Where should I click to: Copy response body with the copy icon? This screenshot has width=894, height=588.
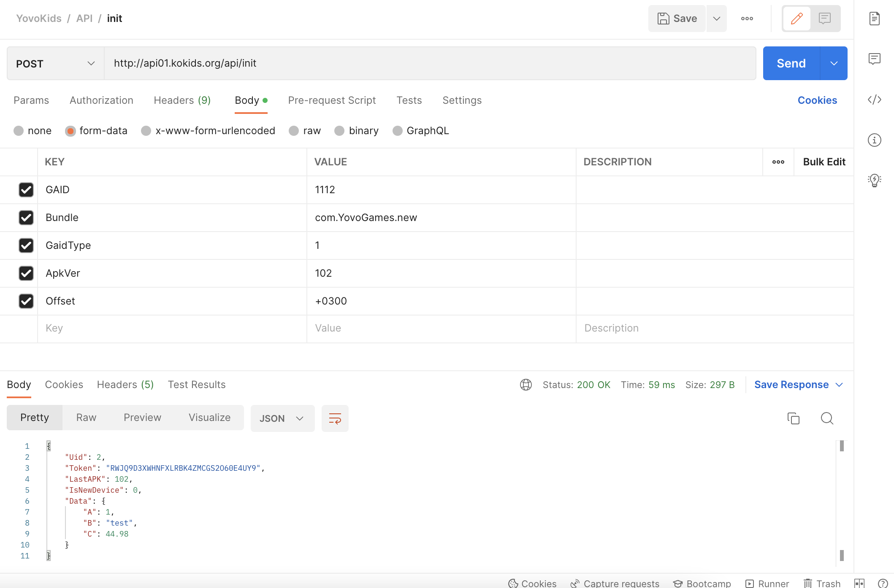click(x=793, y=418)
